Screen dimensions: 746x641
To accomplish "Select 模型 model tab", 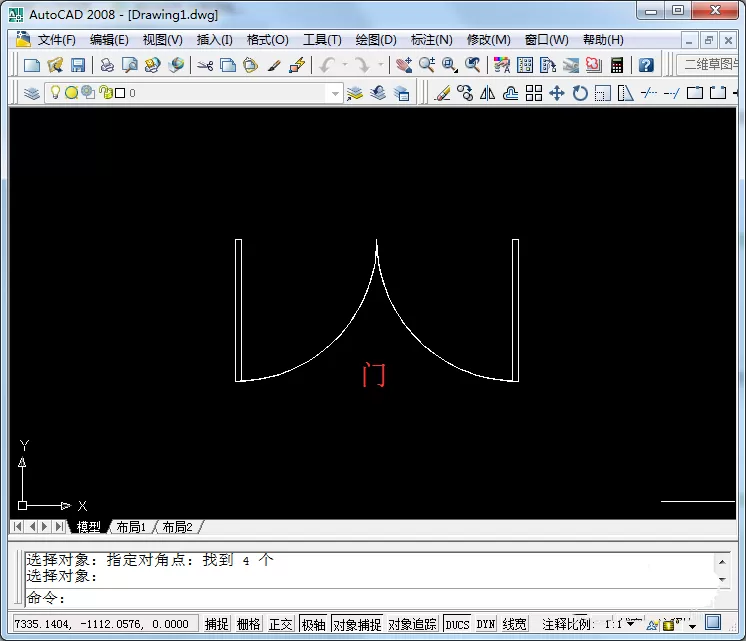I will coord(88,527).
